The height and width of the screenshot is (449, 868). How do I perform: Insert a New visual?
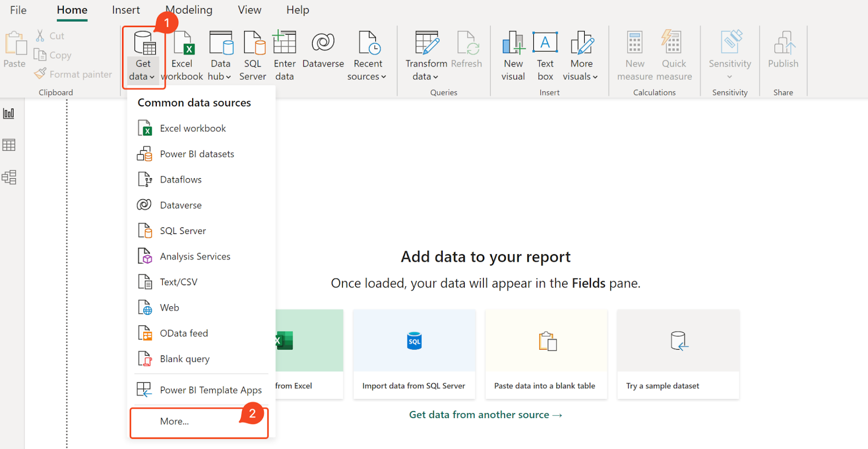click(x=513, y=56)
